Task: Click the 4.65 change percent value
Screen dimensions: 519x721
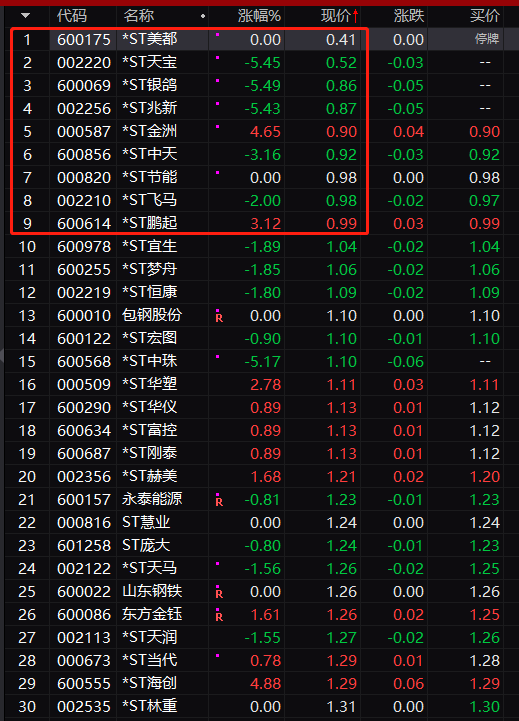Action: click(265, 132)
